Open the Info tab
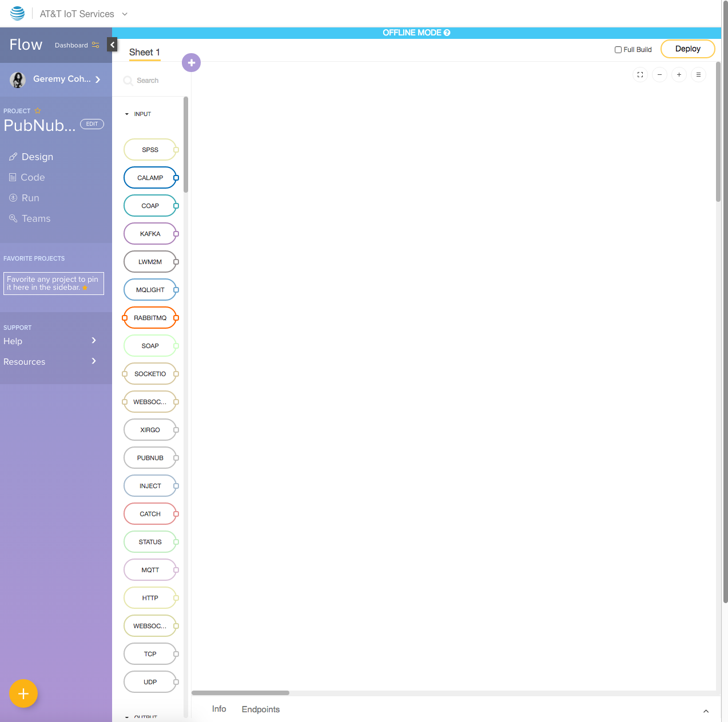This screenshot has width=728, height=722. tap(219, 709)
